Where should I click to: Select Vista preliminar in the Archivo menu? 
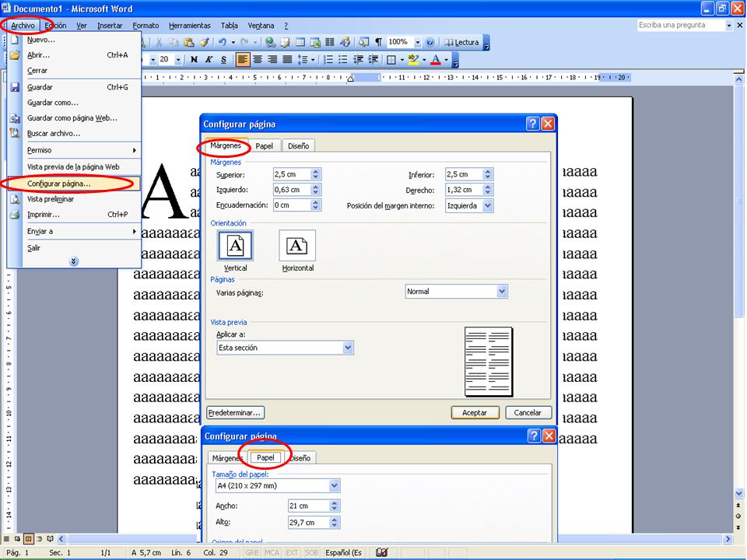75,199
